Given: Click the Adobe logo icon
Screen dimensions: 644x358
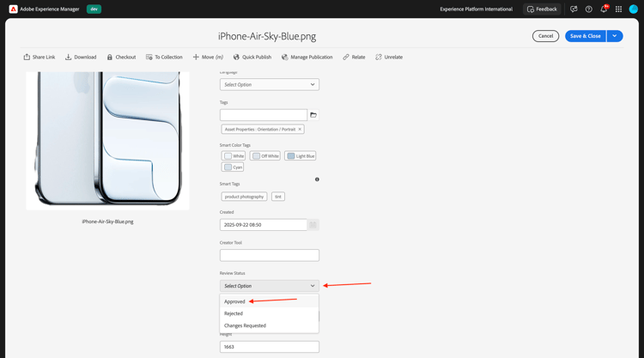Looking at the screenshot, I should click(x=13, y=9).
